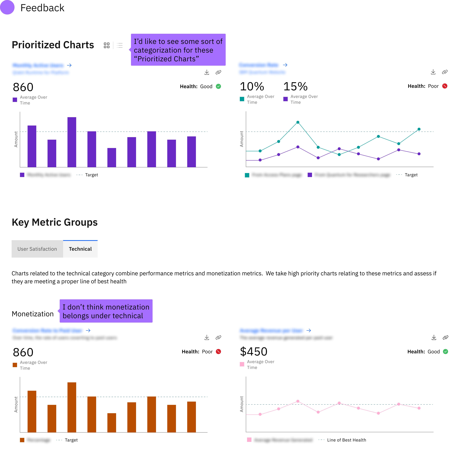Select the Technical tab
This screenshot has width=476, height=460.
pos(80,249)
